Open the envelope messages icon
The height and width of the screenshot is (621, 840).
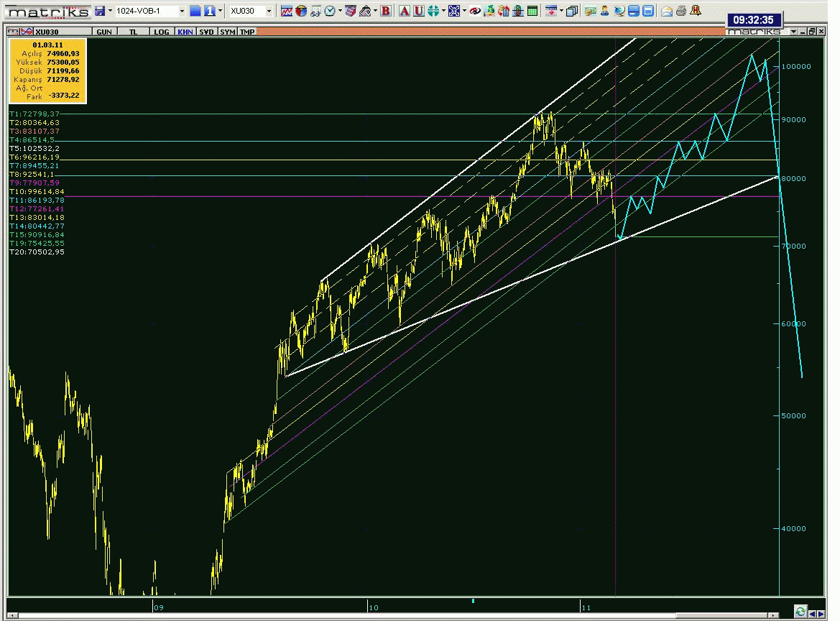[x=666, y=11]
